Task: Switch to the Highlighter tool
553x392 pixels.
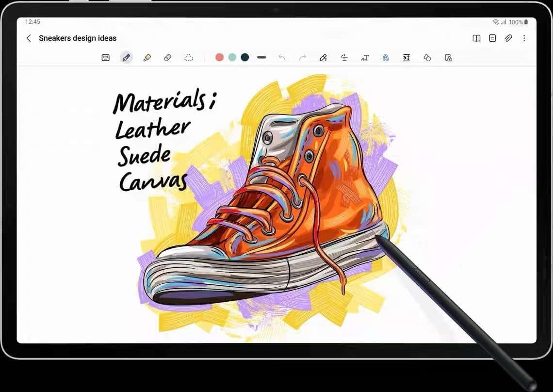Action: (147, 57)
